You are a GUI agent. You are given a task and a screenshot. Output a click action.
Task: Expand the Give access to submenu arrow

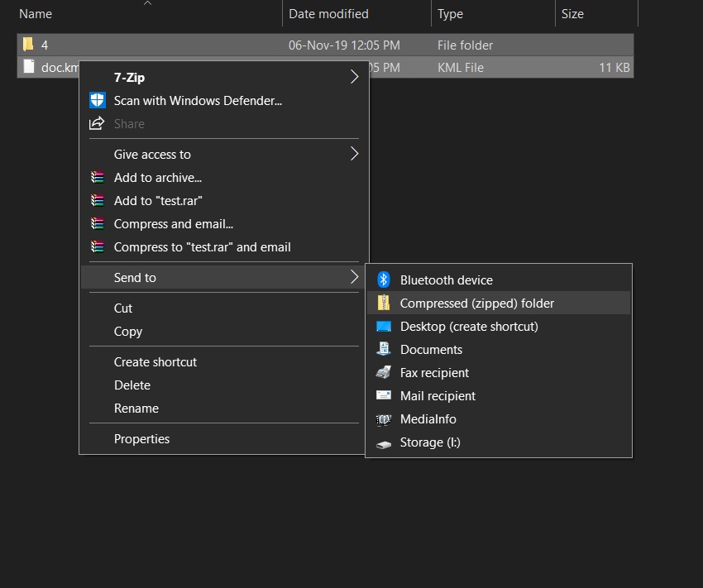[354, 154]
